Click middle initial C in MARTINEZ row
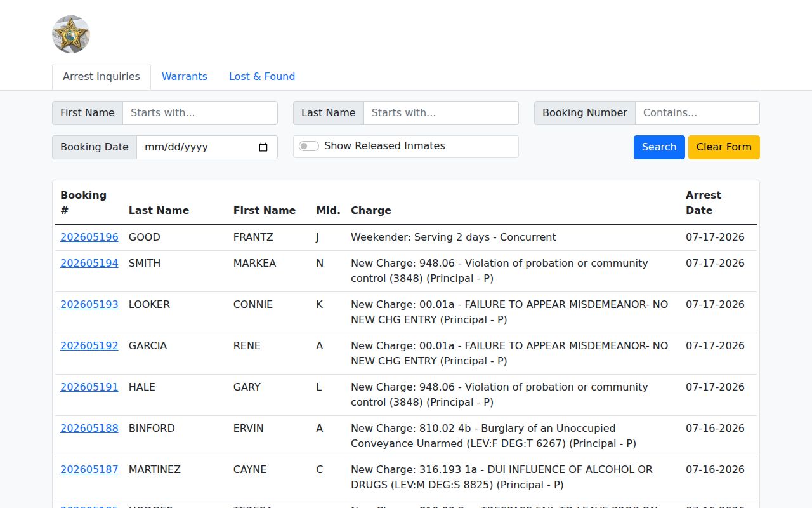 click(320, 470)
